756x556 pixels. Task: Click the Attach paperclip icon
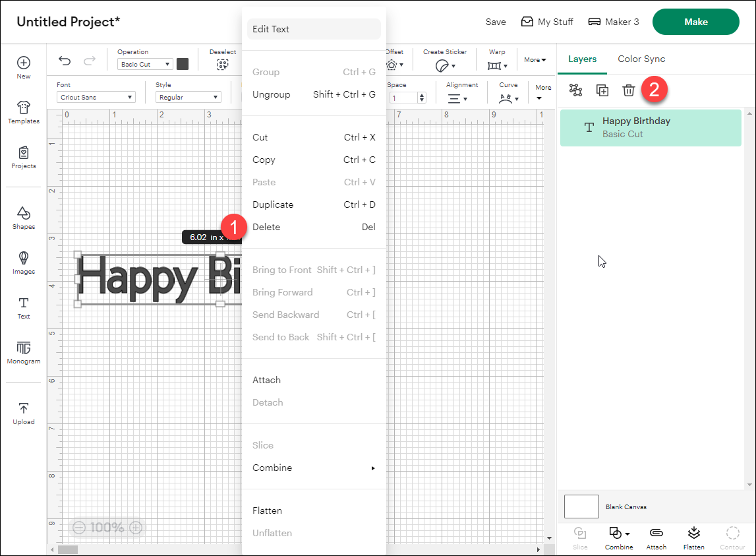point(656,533)
